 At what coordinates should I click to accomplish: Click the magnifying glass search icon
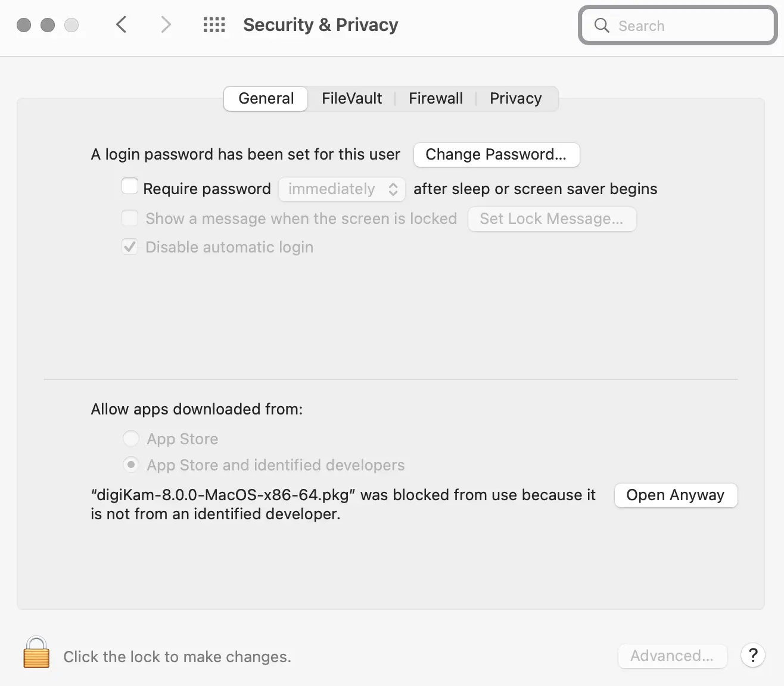pos(602,26)
